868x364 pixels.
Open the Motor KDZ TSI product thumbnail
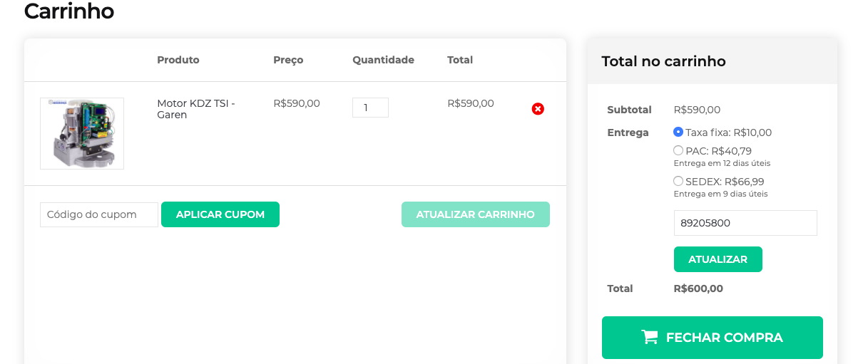tap(82, 133)
